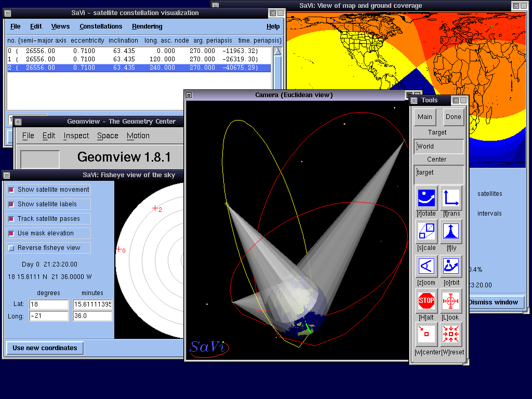Toggle Show satellite movement checkbox

click(x=11, y=190)
